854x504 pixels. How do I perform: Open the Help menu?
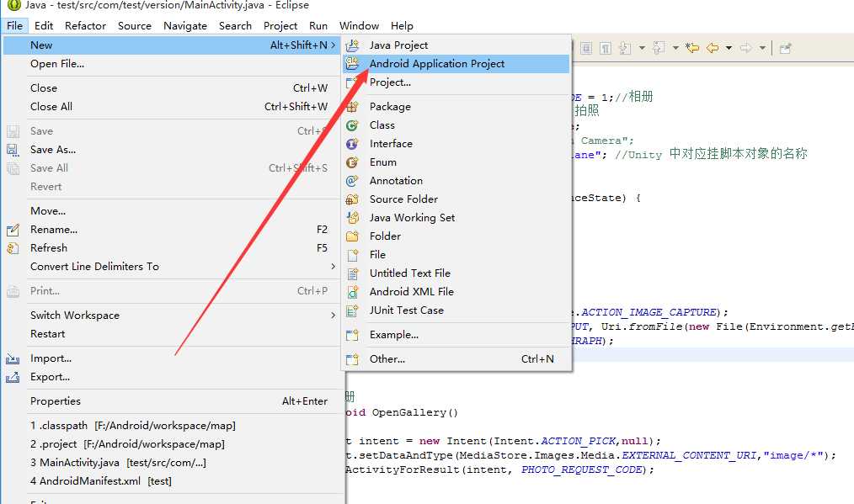point(402,25)
